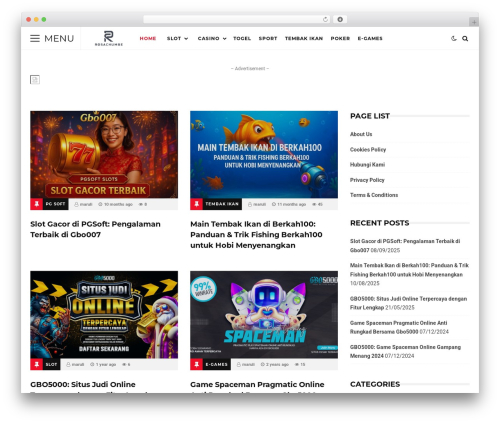This screenshot has width=500, height=423.
Task: Open SPORT nav item
Action: click(268, 38)
